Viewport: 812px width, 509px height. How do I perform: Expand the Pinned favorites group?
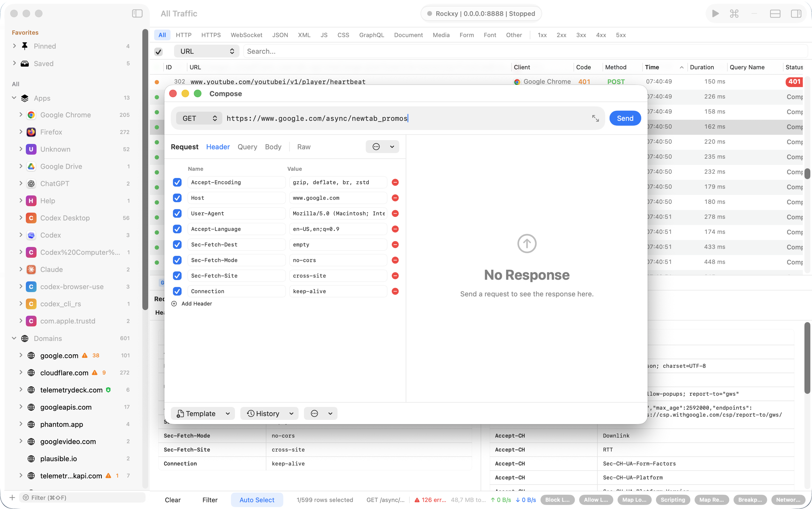[x=14, y=46]
